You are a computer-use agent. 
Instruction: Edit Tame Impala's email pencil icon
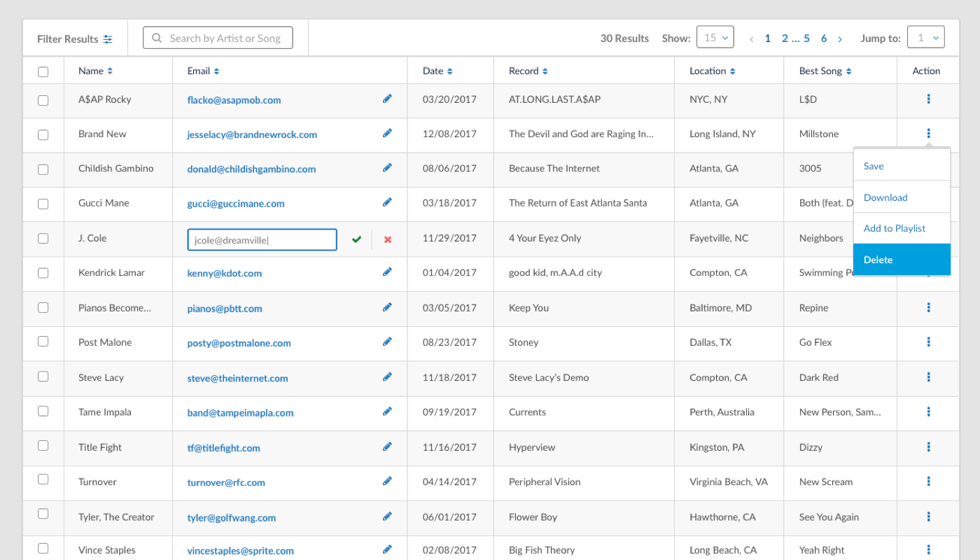[387, 412]
